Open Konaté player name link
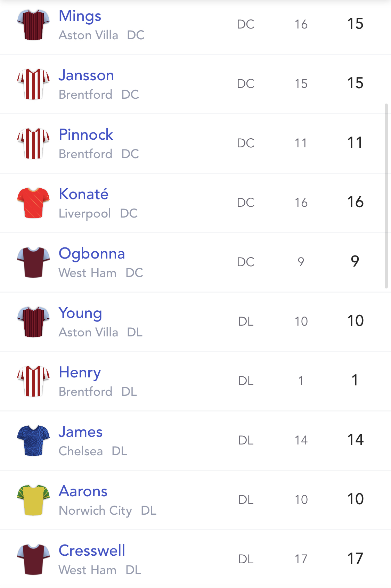This screenshot has width=391, height=588. tap(83, 194)
